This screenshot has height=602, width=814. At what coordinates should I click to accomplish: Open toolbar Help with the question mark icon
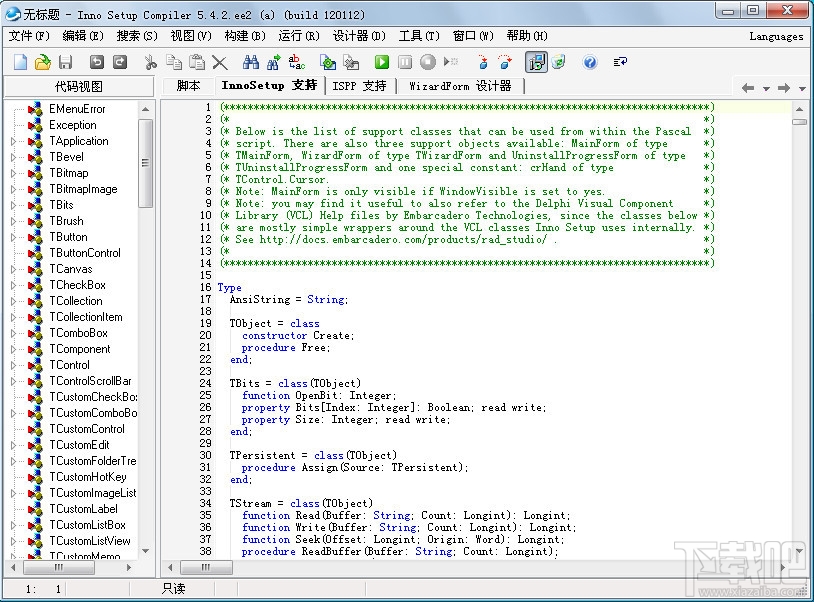coord(590,61)
